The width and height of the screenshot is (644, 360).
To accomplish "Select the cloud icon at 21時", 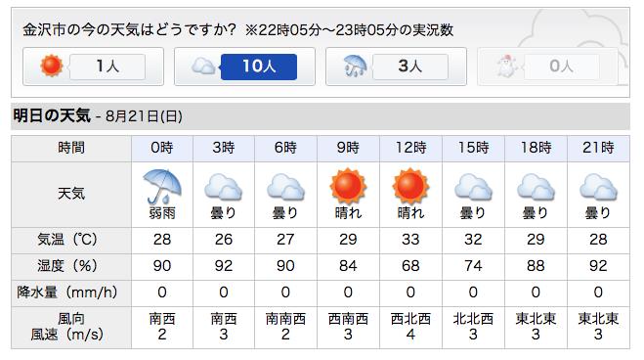I will pyautogui.click(x=598, y=187).
